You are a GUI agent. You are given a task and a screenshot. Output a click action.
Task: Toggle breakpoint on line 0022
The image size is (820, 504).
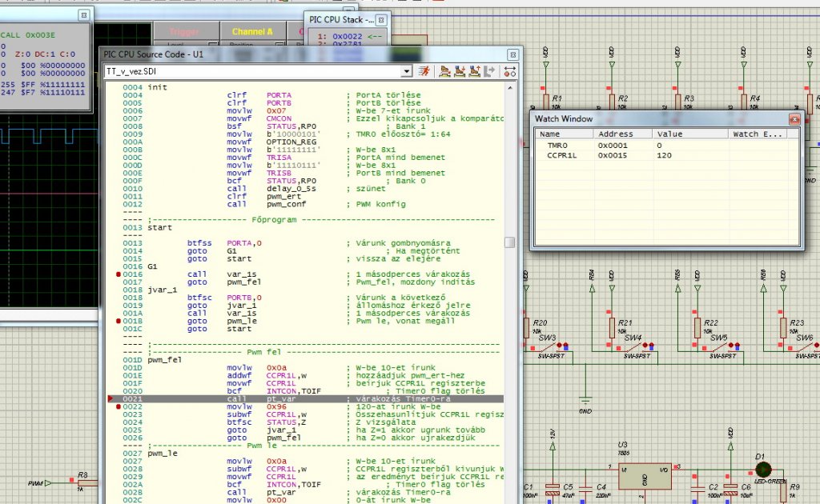[x=119, y=406]
